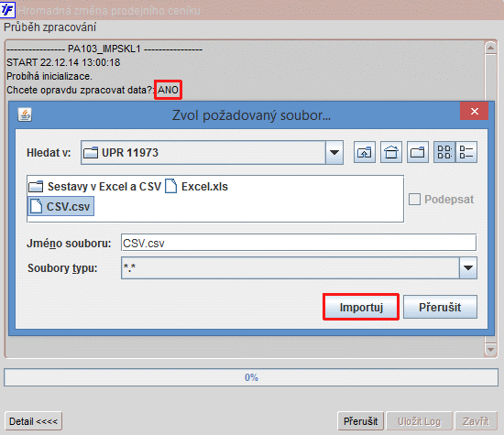Image resolution: width=504 pixels, height=435 pixels.
Task: Click the 'Soubory typu' *.* combo field
Action: 299,268
